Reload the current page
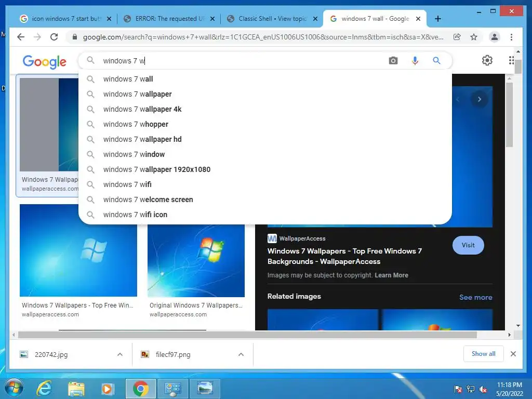The image size is (532, 399). click(54, 37)
